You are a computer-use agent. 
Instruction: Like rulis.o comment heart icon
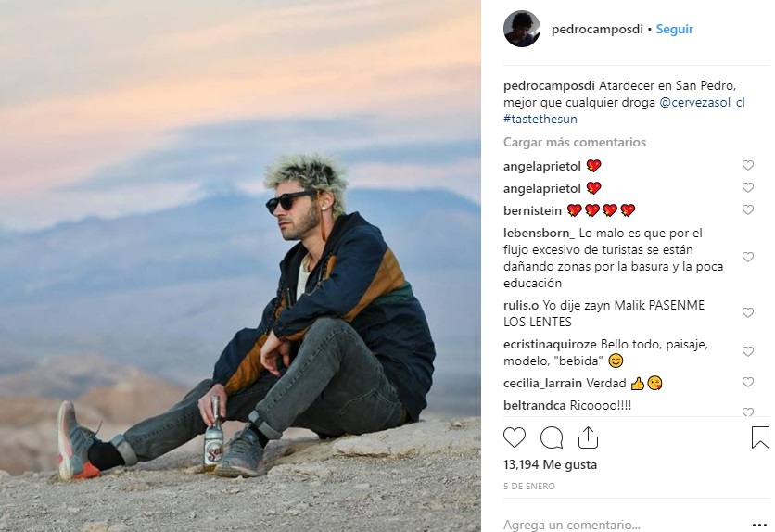click(x=748, y=312)
